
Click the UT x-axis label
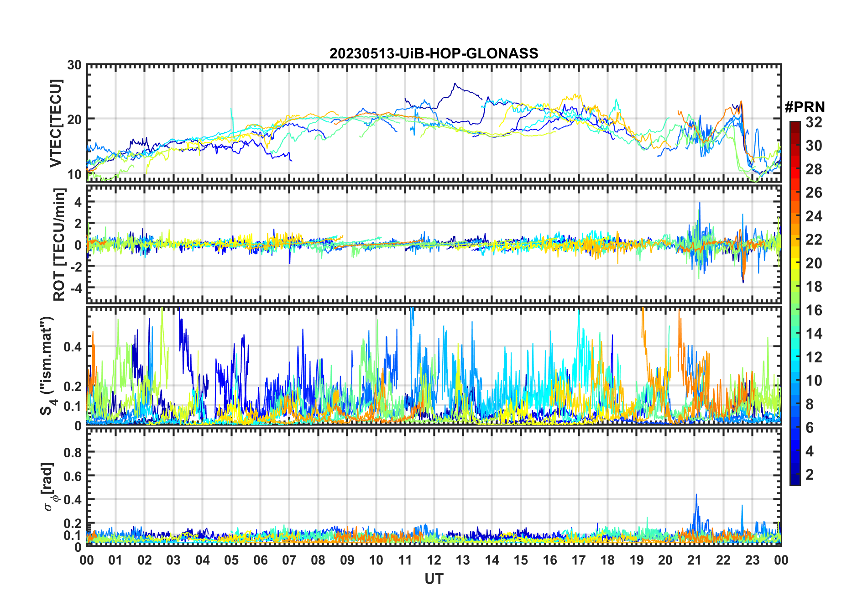434,579
